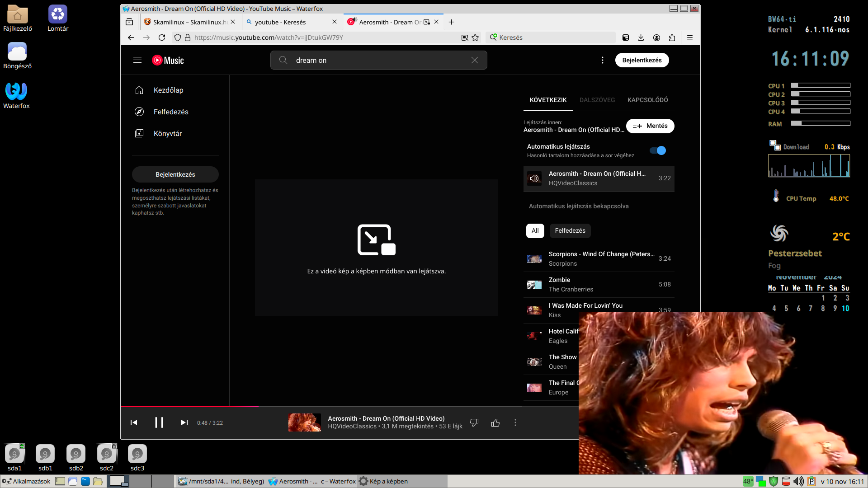Play Zombie by The Cranberries

[x=599, y=284]
